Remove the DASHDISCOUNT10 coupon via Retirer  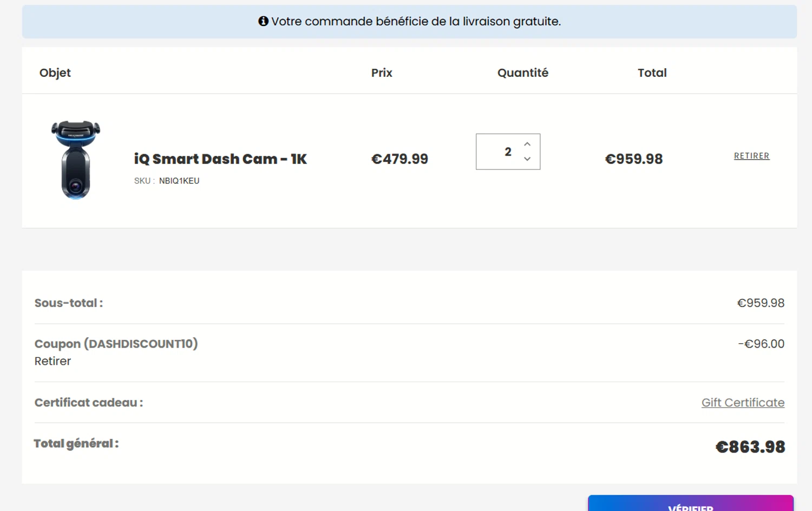(x=53, y=361)
